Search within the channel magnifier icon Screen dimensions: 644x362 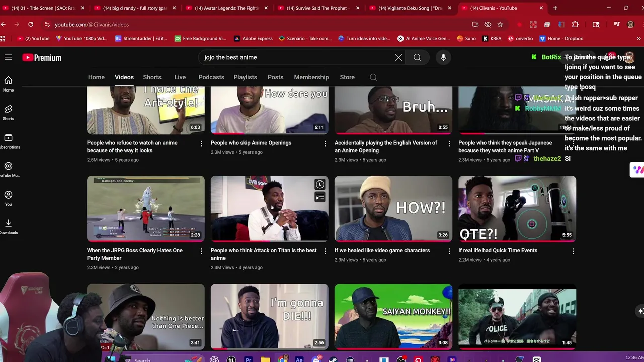(373, 77)
